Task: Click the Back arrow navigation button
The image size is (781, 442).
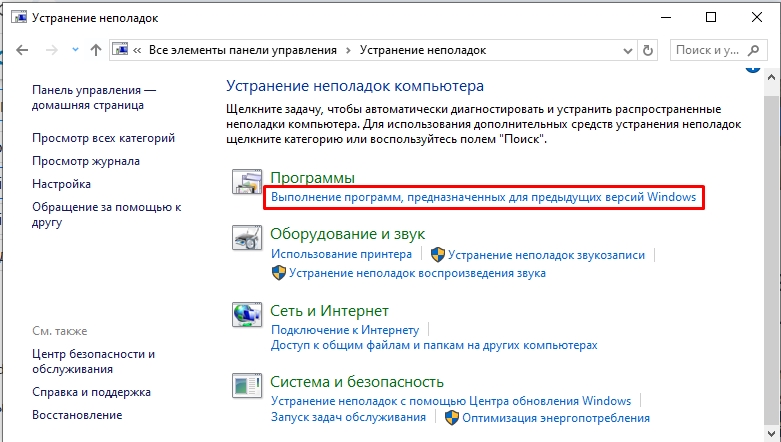Action: coord(22,50)
